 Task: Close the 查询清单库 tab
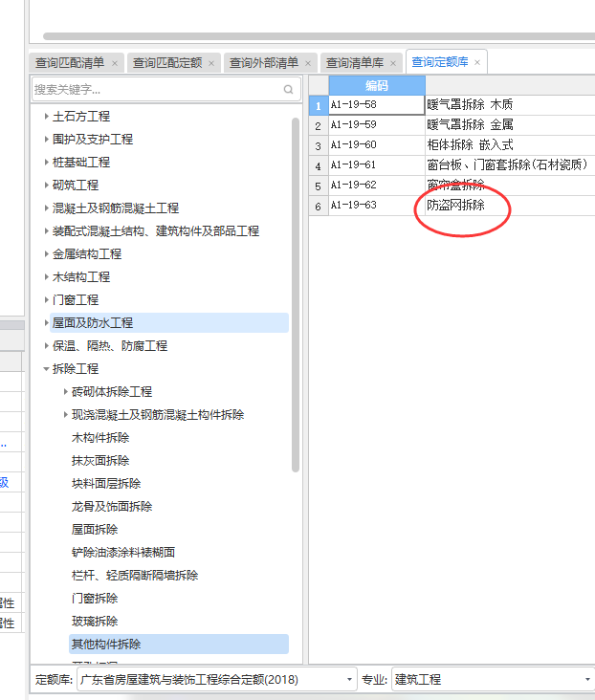[x=393, y=63]
